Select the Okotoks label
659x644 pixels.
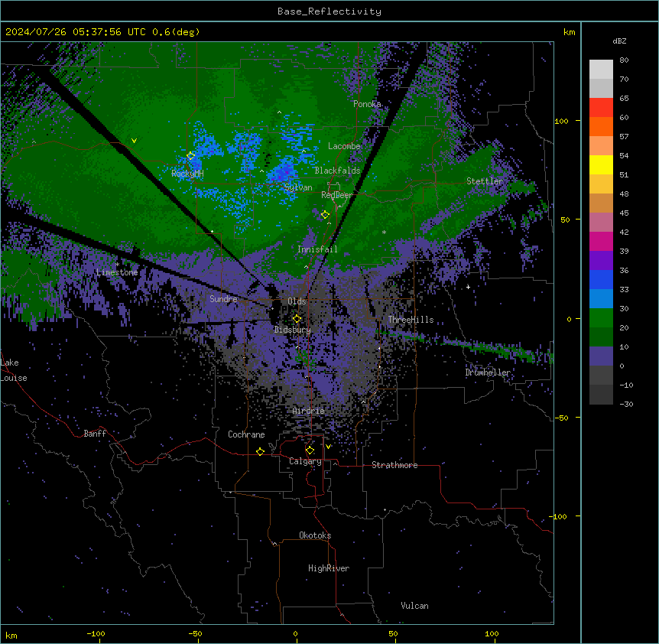point(315,535)
